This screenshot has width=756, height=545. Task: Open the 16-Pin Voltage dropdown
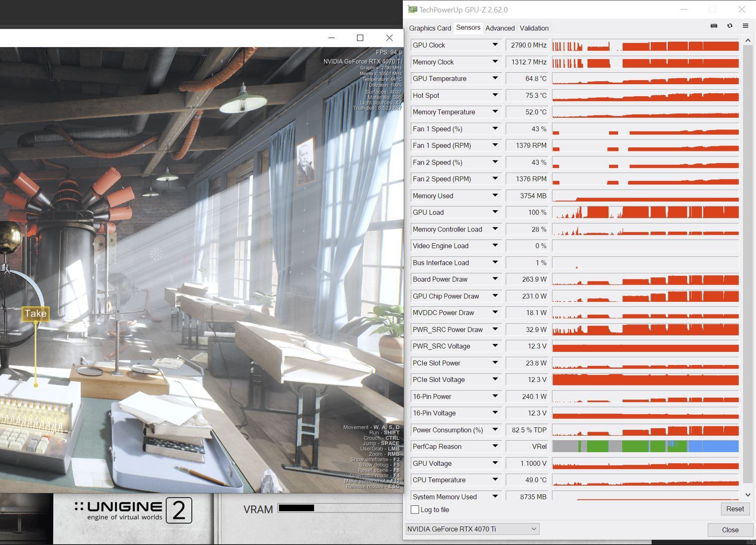point(495,413)
